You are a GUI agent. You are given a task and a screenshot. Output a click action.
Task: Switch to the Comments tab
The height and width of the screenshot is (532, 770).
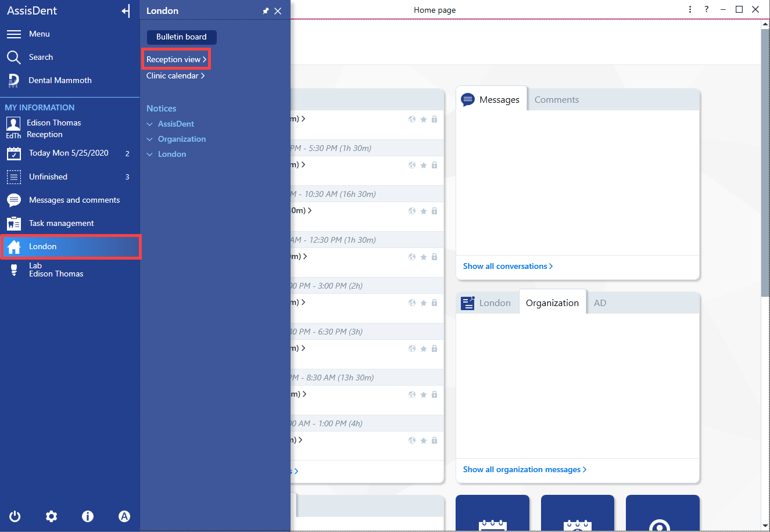tap(557, 99)
